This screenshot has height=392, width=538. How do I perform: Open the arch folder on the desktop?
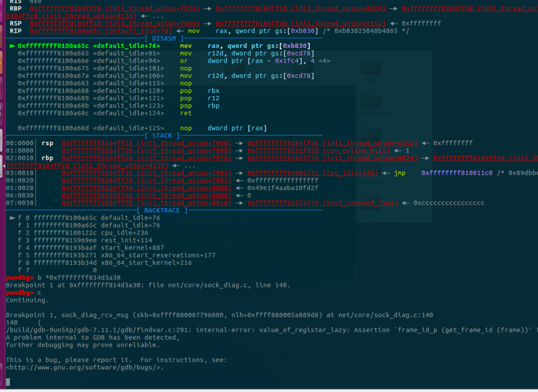tap(371, 68)
